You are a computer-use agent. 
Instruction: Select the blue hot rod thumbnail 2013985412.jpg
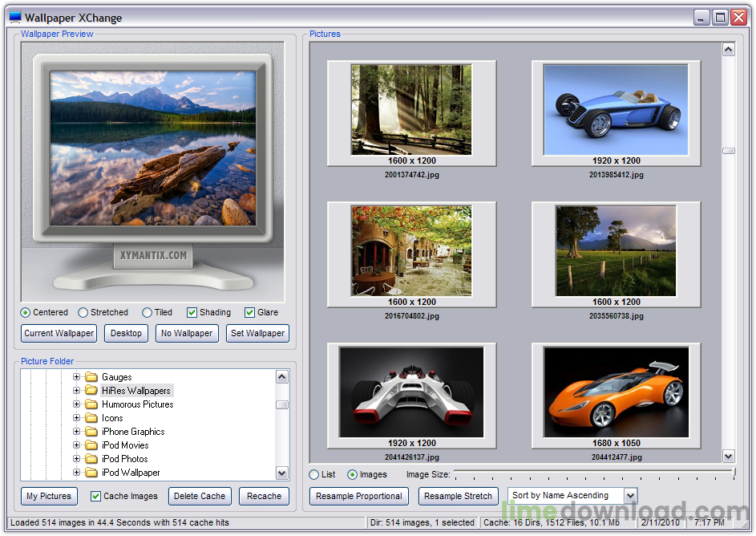click(616, 110)
